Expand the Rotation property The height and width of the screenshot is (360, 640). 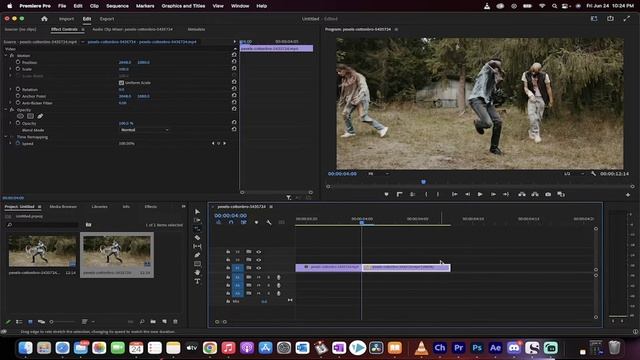11,89
